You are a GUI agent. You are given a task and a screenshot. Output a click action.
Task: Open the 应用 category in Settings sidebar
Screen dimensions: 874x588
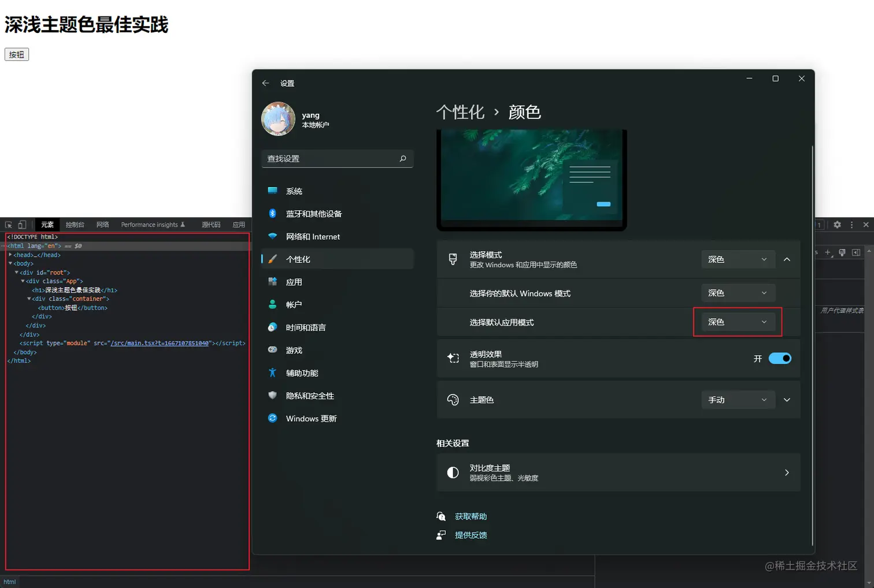click(x=338, y=282)
